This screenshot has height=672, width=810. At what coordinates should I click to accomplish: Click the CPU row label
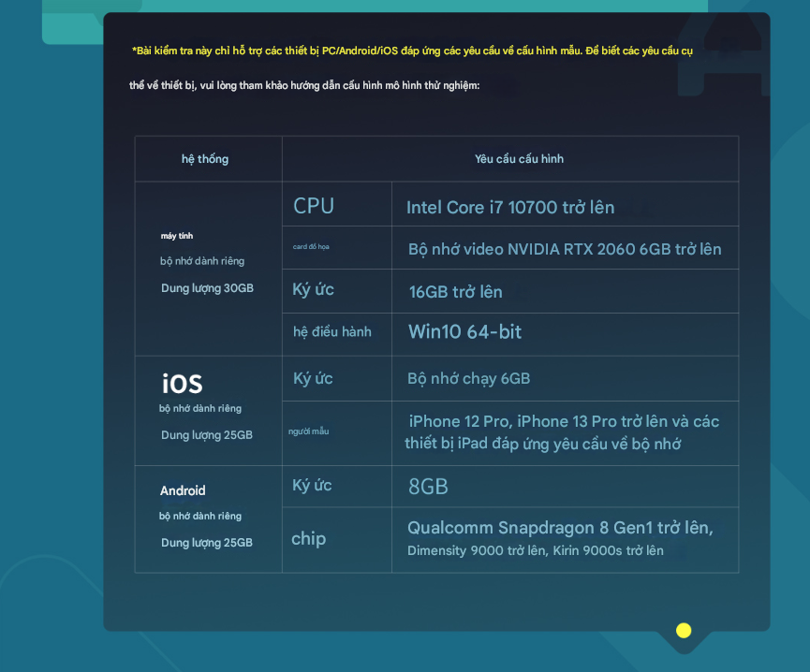click(x=314, y=206)
